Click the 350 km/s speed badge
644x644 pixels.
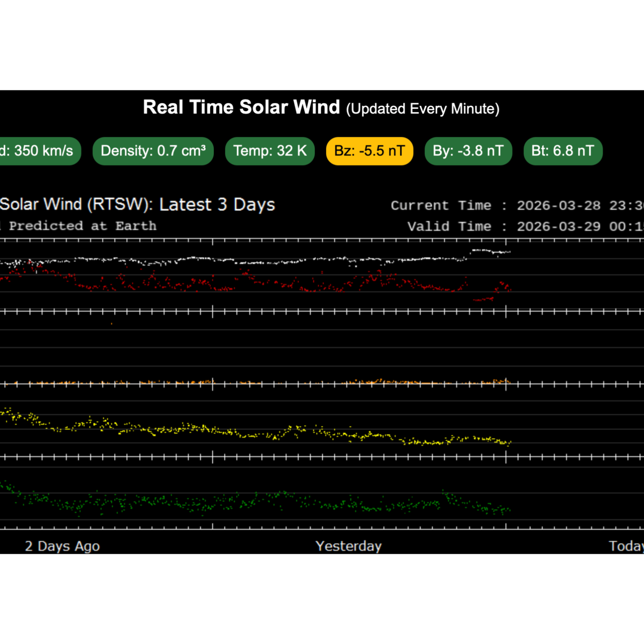click(39, 151)
